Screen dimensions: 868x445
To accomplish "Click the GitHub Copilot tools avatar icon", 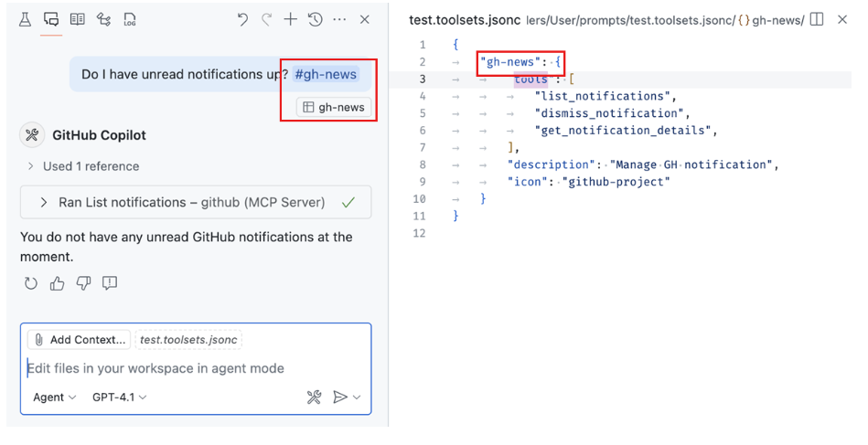I will tap(32, 135).
